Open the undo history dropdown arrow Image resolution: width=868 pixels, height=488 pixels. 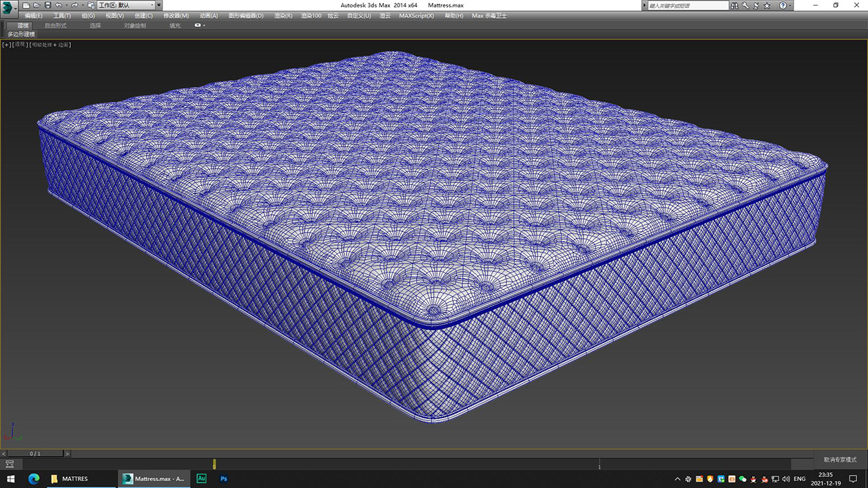pos(65,6)
